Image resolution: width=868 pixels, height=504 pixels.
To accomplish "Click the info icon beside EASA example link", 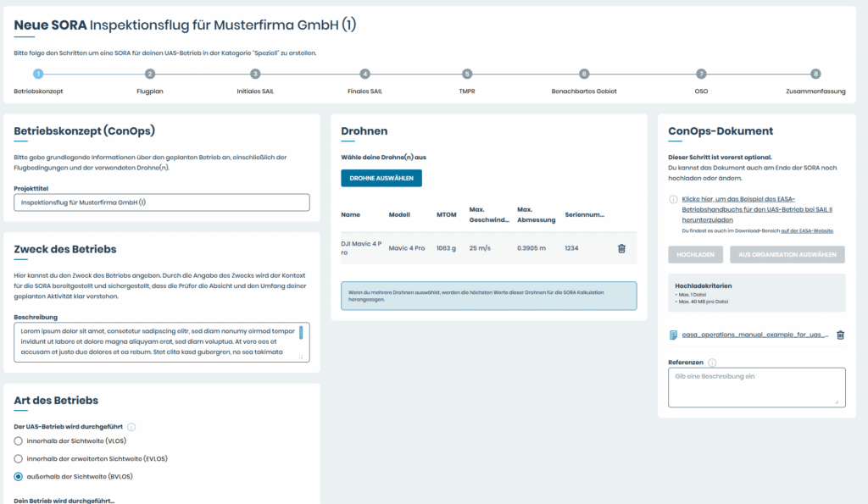I will 673,199.
